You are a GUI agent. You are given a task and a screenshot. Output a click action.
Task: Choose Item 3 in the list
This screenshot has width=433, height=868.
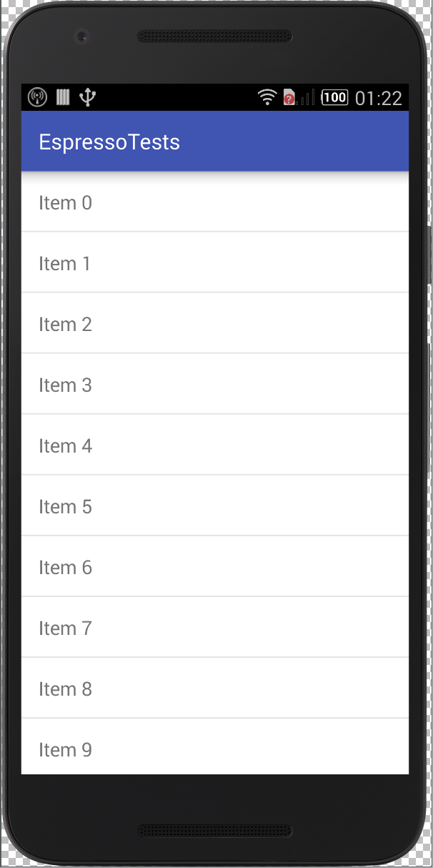(x=214, y=385)
